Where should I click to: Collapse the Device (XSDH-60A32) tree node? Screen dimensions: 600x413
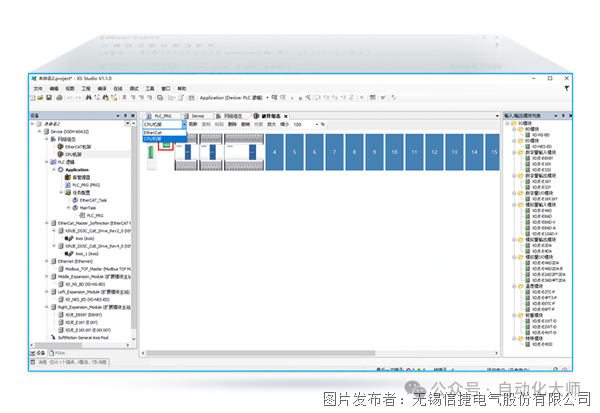(39, 131)
